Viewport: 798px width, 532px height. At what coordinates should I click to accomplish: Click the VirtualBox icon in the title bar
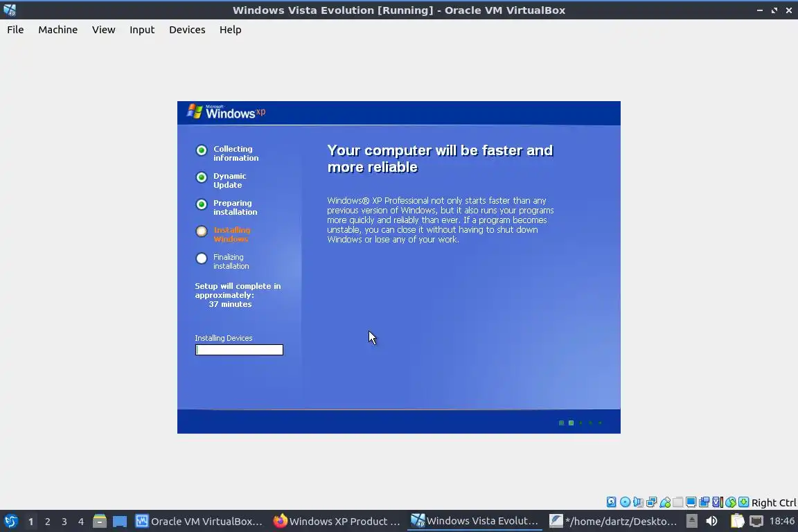click(10, 10)
